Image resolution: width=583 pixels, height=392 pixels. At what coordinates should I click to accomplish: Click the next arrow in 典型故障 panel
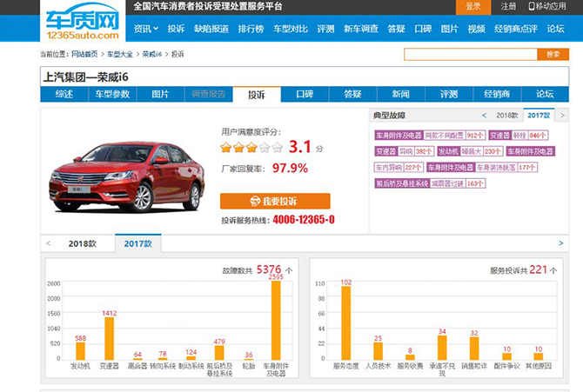562,116
